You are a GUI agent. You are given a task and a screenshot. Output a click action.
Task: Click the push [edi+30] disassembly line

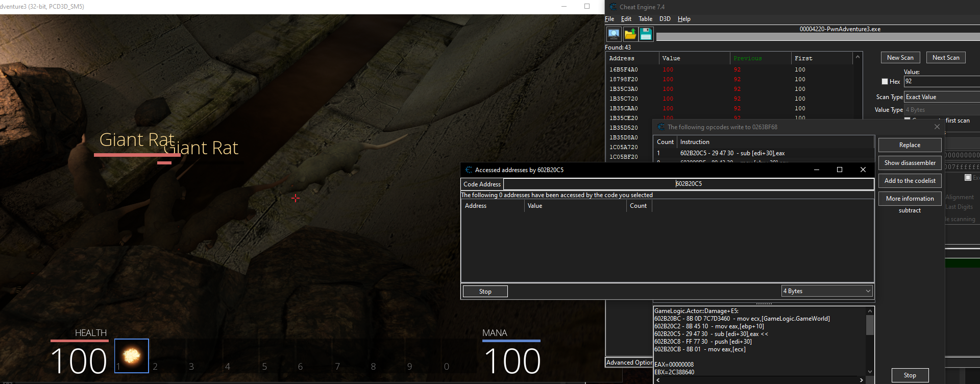click(x=703, y=342)
